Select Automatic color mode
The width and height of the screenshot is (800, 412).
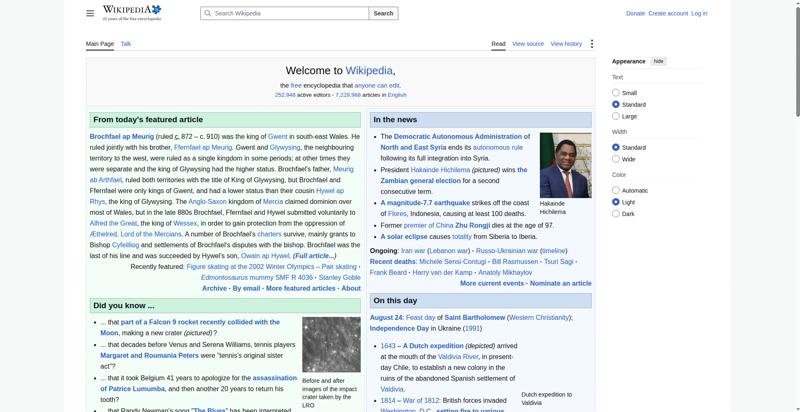[616, 190]
